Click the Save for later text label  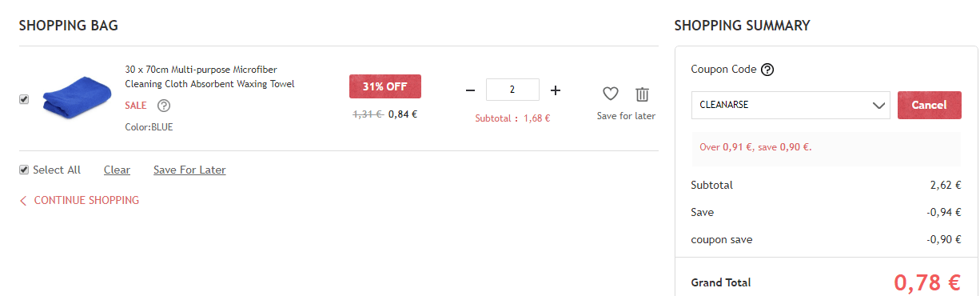[626, 116]
